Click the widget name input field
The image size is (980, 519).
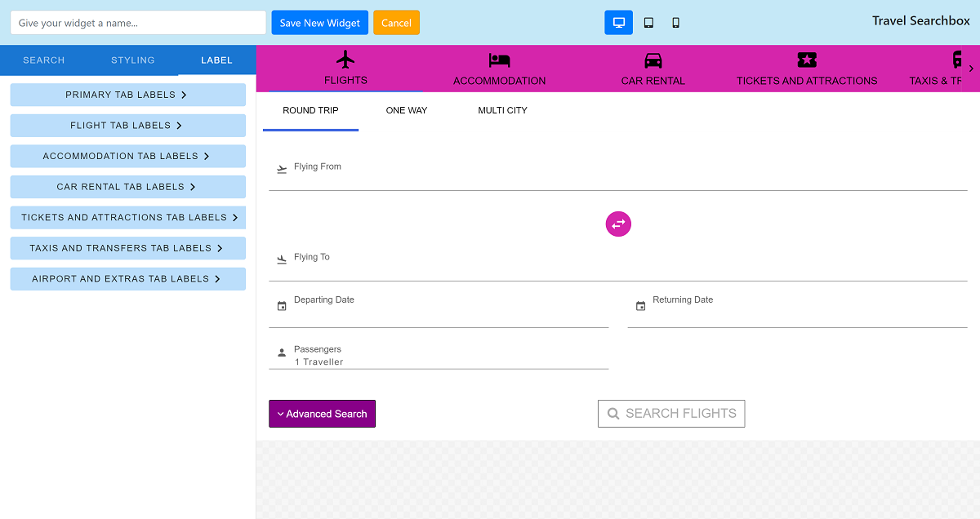pyautogui.click(x=138, y=23)
